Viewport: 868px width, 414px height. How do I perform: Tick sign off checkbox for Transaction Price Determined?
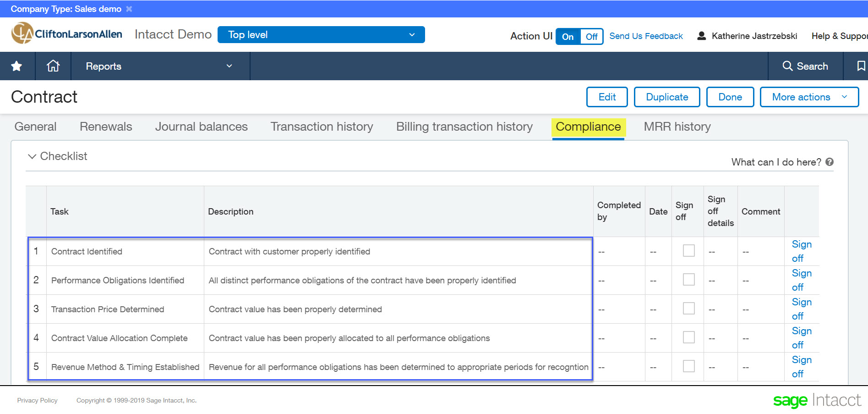[688, 309]
